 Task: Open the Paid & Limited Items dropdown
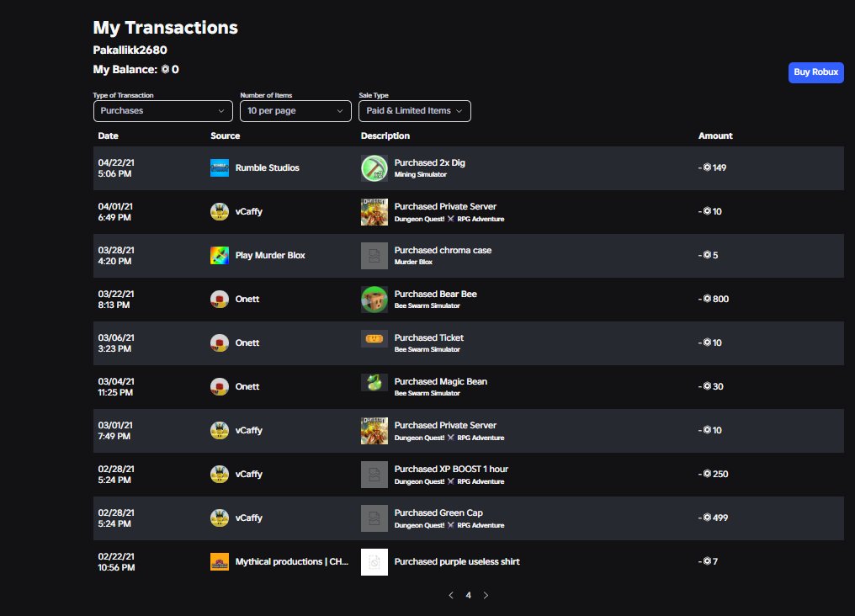(414, 111)
